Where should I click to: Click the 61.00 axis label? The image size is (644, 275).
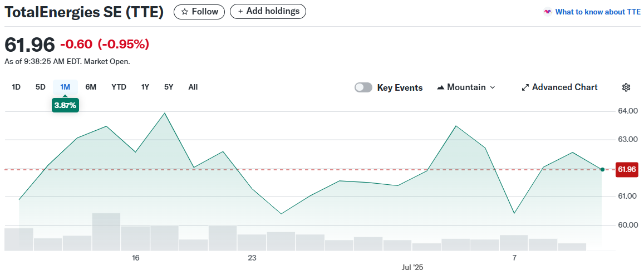(x=627, y=197)
